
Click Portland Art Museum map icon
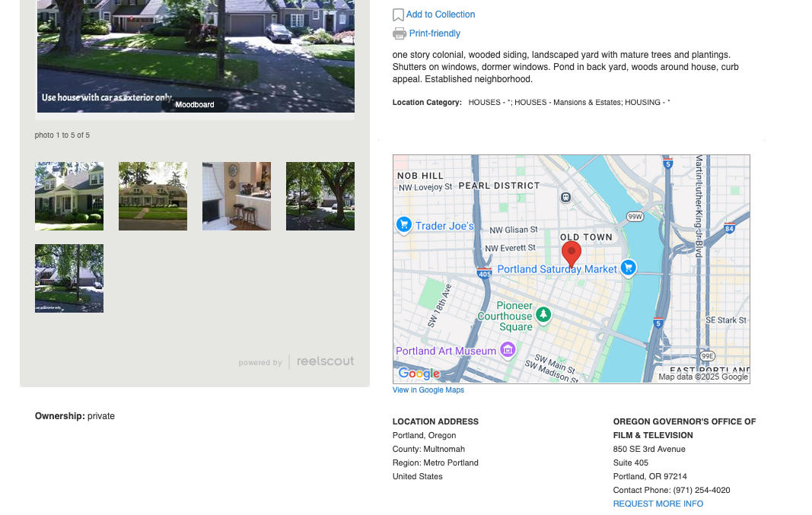[508, 350]
